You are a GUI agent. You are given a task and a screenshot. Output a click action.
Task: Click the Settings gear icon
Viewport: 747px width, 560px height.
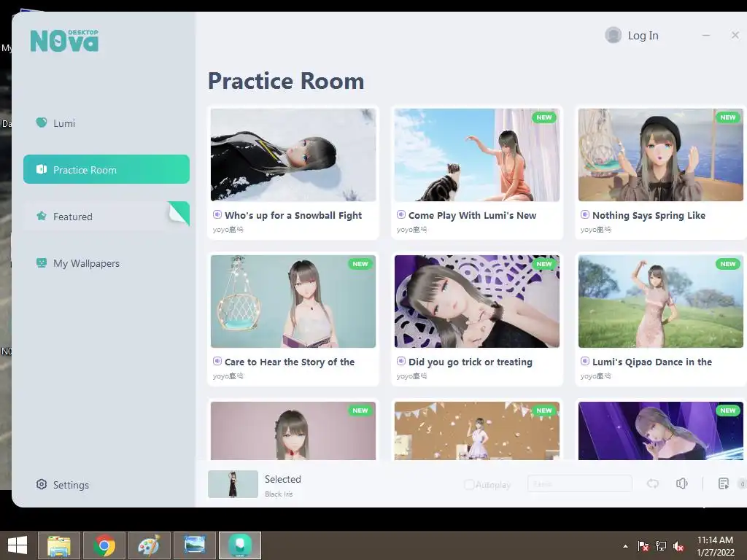42,484
